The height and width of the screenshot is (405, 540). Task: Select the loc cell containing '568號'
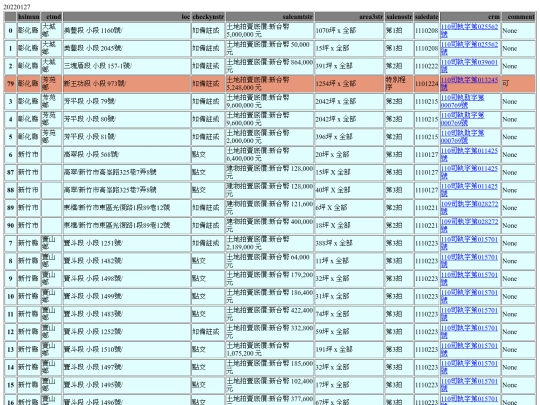[x=127, y=154]
